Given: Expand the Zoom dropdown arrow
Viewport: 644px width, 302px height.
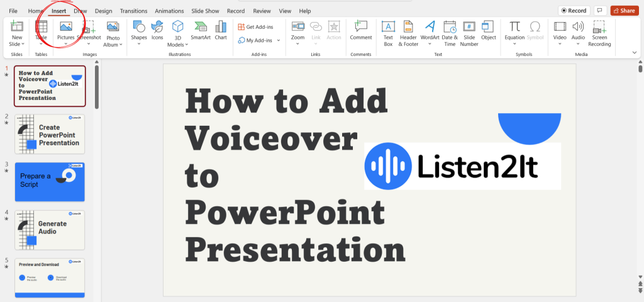Looking at the screenshot, I should [x=297, y=44].
